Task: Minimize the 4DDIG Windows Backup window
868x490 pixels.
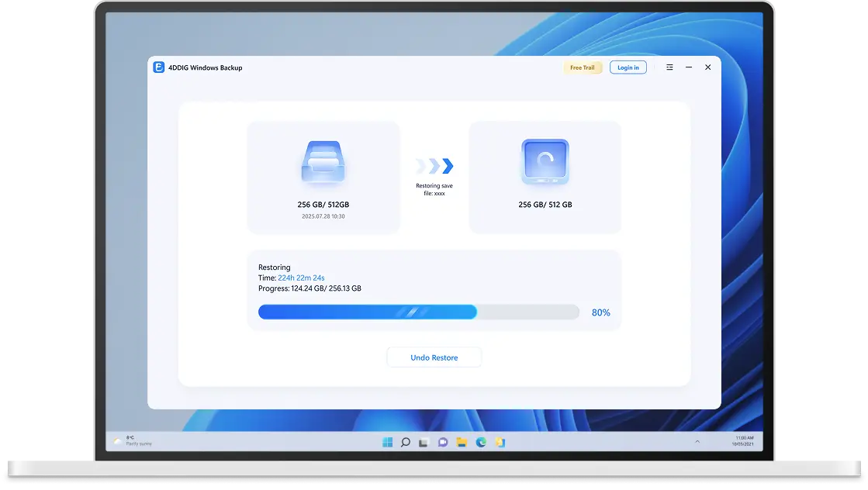Action: tap(689, 67)
